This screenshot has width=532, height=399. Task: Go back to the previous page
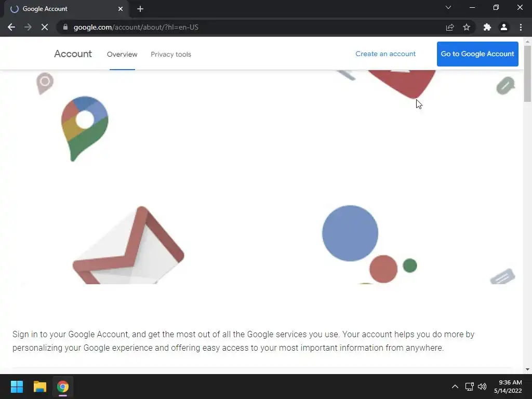pos(11,27)
